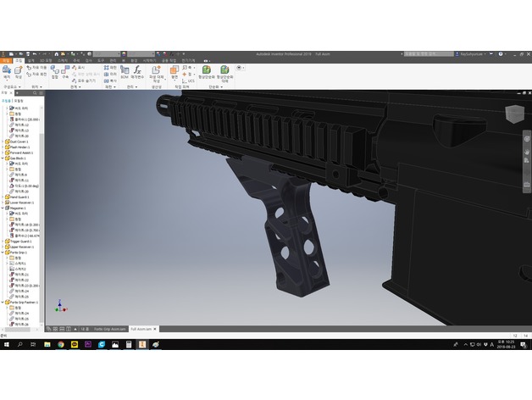Close the Full Assm.iam document tab
Screen dimensions: 532x400
[x=155, y=329]
